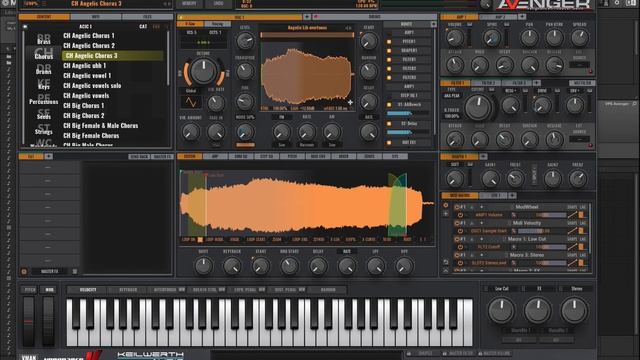Click the SEND RACK button
Screen dimensions: 640x360
click(x=139, y=157)
